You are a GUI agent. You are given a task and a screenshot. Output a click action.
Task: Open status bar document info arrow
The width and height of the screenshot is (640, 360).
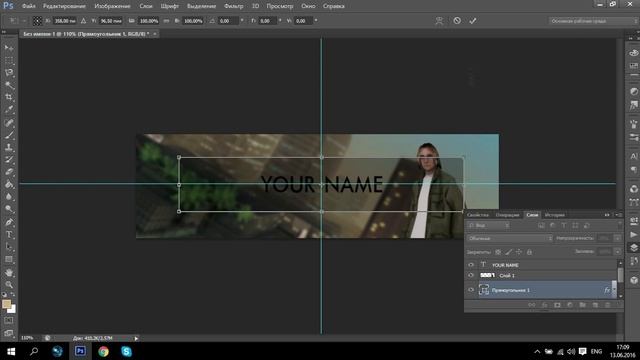(136, 338)
